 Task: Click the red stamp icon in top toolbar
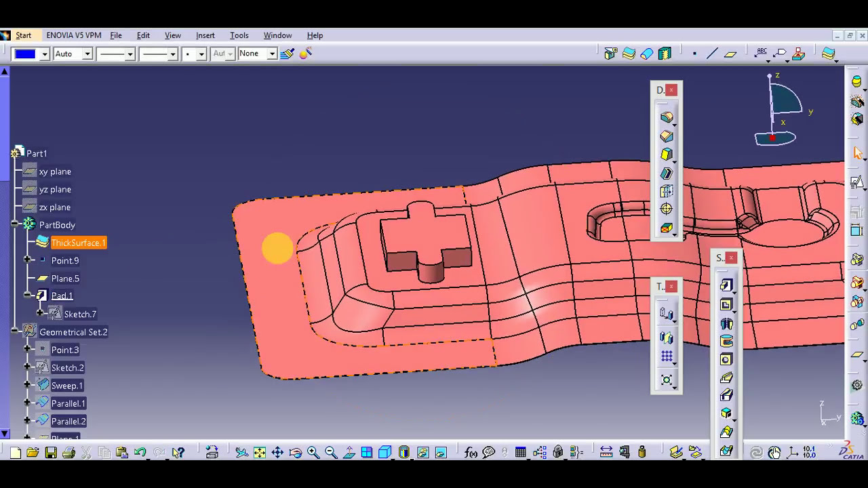click(798, 53)
